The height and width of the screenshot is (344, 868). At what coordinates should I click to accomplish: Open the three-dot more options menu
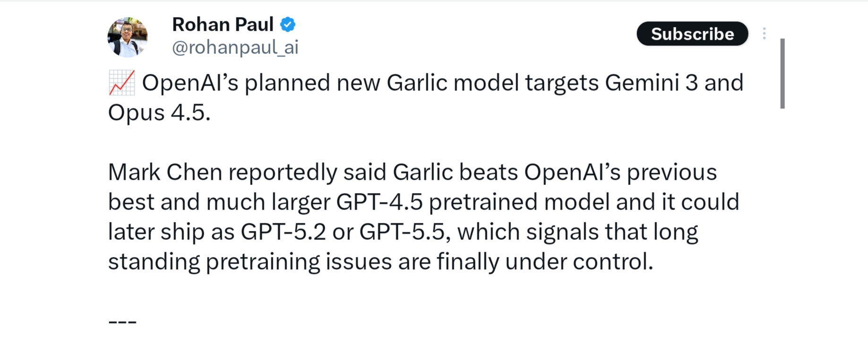pos(764,34)
